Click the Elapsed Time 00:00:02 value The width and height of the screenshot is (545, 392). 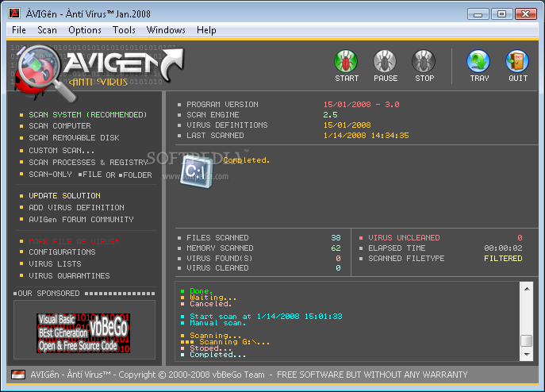[503, 248]
